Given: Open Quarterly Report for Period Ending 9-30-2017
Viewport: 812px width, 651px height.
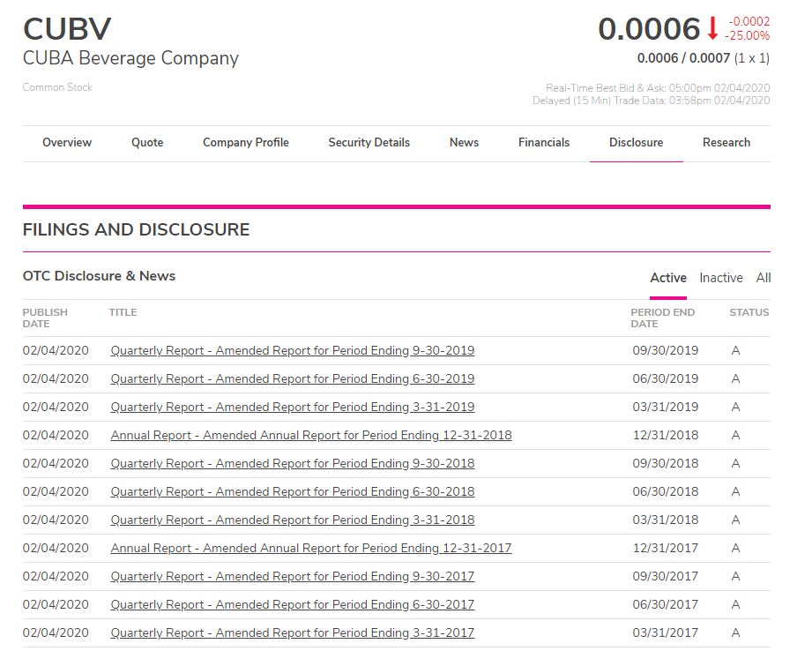Looking at the screenshot, I should tap(293, 576).
